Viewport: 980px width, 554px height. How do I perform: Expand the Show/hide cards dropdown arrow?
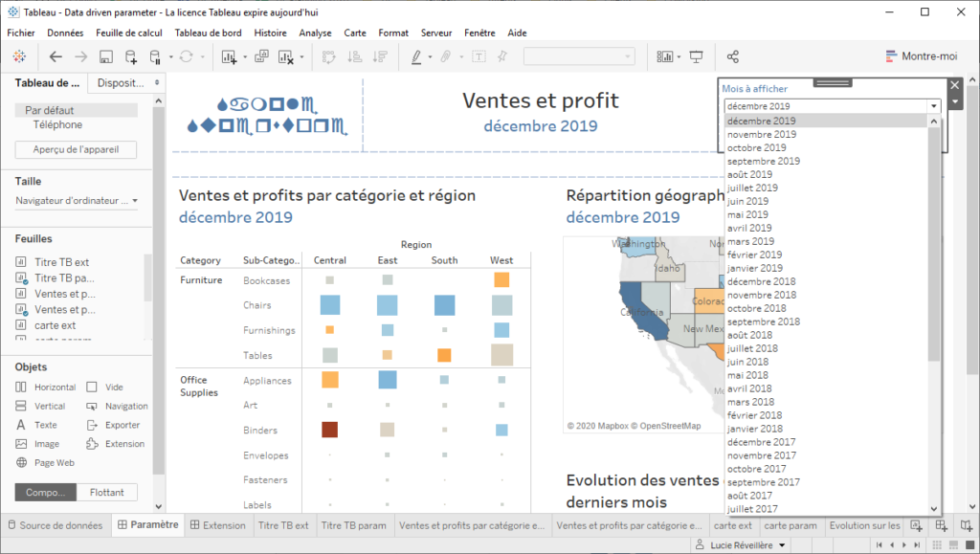(679, 56)
